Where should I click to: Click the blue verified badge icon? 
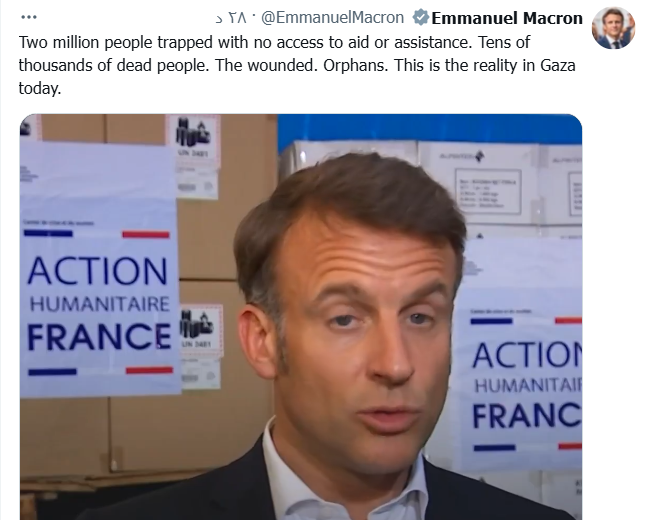point(420,18)
